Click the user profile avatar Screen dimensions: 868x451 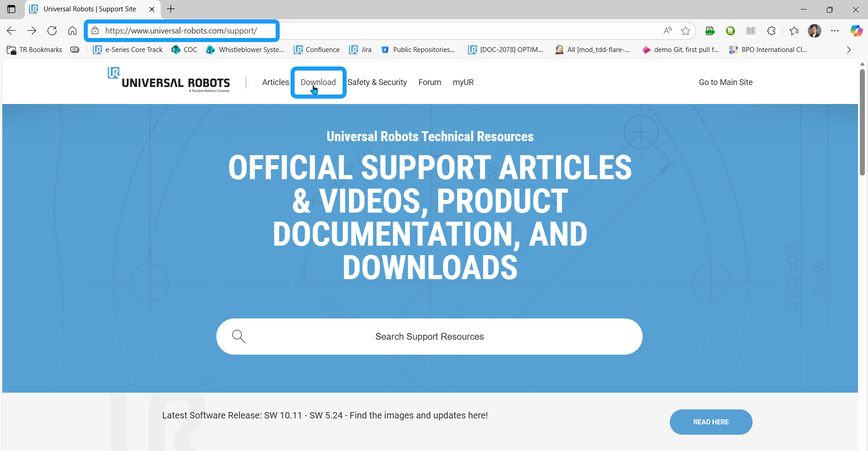pyautogui.click(x=814, y=31)
